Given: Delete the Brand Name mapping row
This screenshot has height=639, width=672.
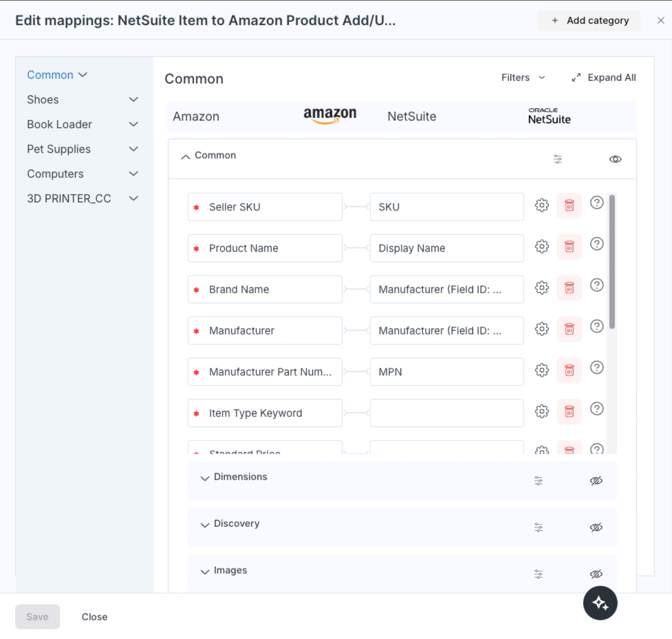Looking at the screenshot, I should click(569, 288).
